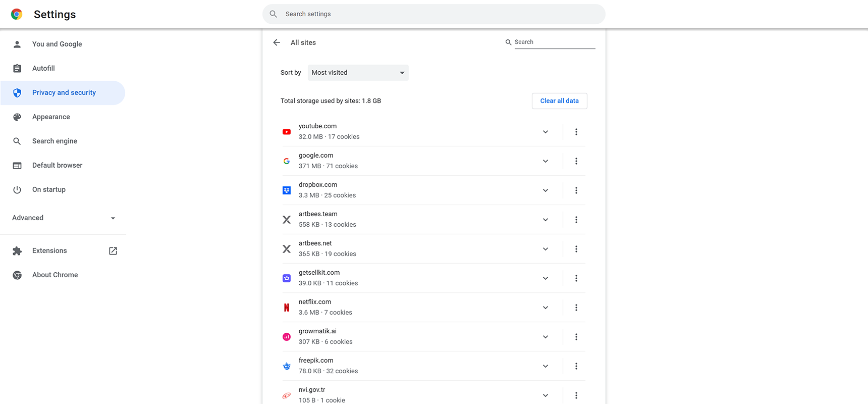
Task: Expand the dropbox.com site entry
Action: click(x=546, y=190)
